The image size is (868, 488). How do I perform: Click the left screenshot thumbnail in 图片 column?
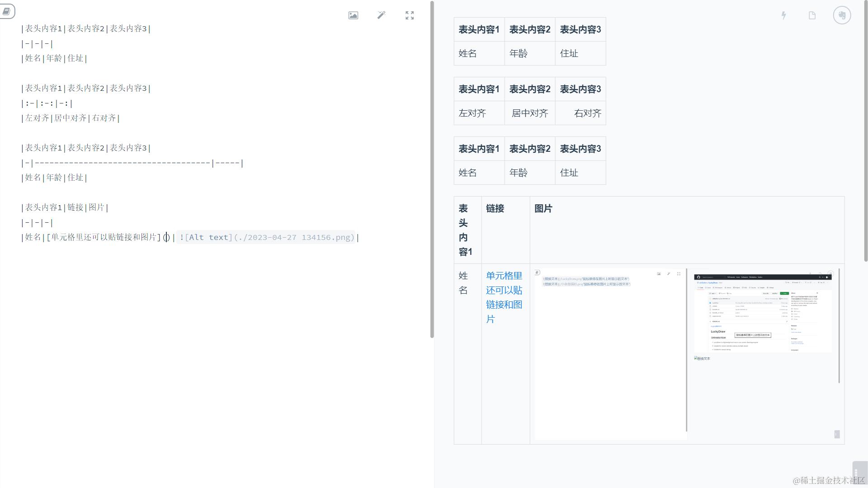tap(609, 352)
